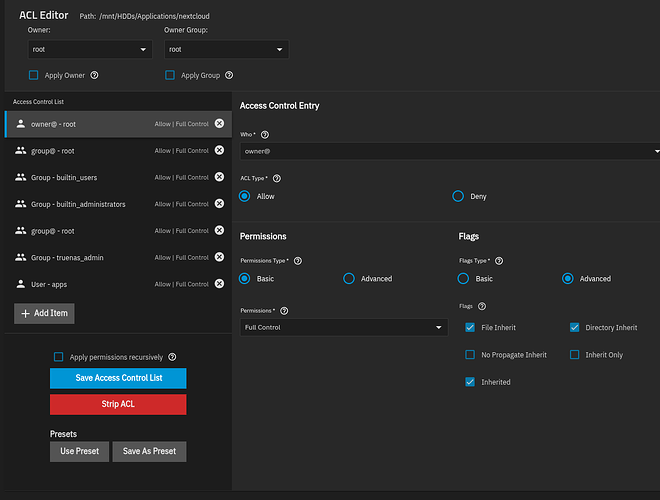Select the Group - truenas_admin list entry
Image resolution: width=660 pixels, height=500 pixels.
[118, 257]
